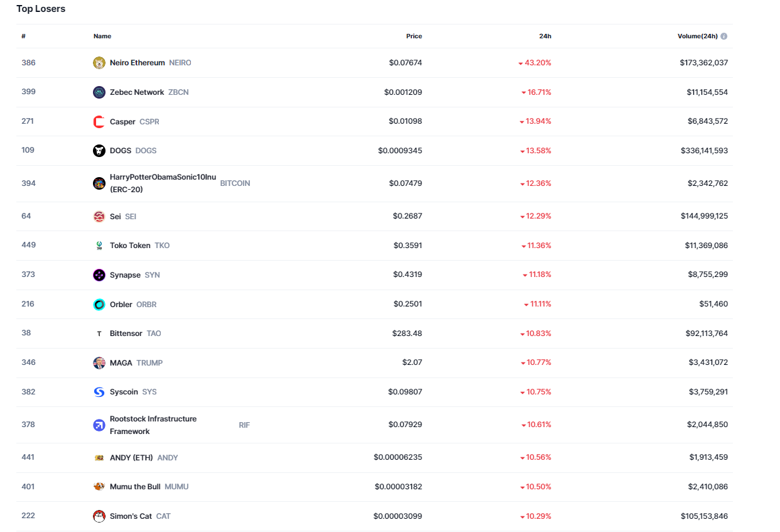Click the DOGS coin icon
The width and height of the screenshot is (780, 532).
pyautogui.click(x=99, y=151)
